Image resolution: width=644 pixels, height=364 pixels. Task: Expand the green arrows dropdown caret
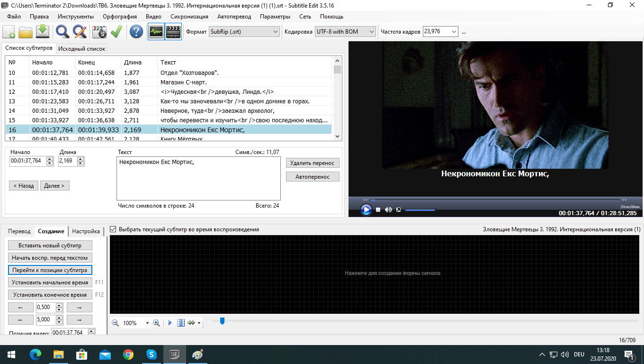point(199,323)
